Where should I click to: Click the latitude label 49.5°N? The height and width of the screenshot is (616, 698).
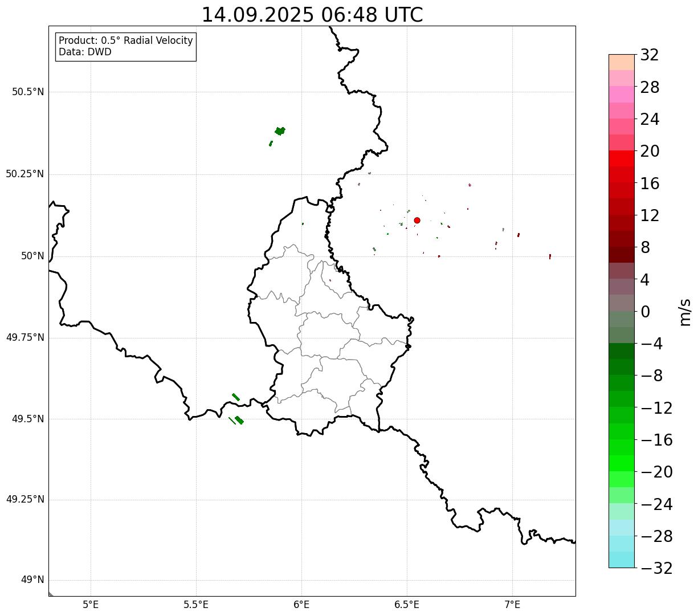(x=28, y=419)
